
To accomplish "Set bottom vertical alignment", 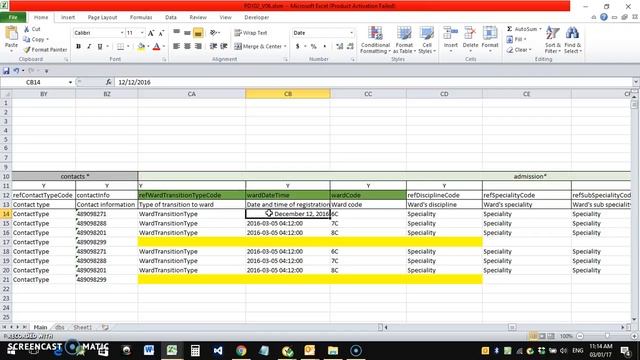I will [198, 33].
